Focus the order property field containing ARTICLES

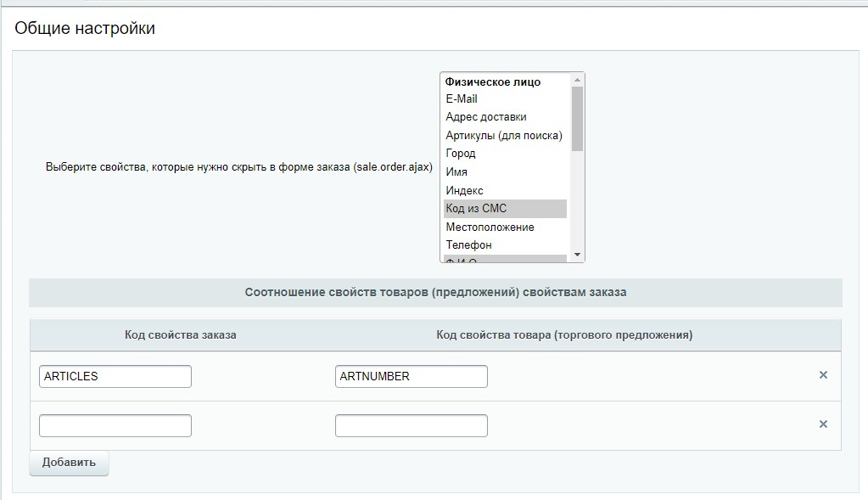click(x=115, y=376)
